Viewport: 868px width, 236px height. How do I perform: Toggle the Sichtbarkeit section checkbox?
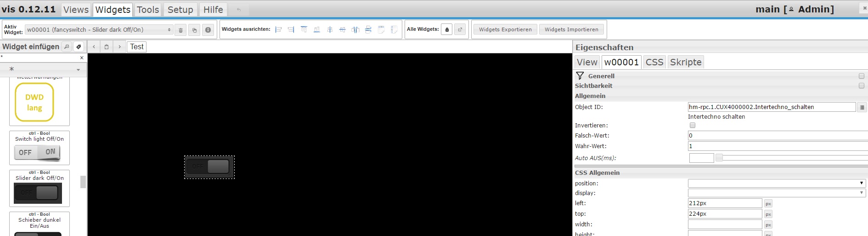[861, 86]
